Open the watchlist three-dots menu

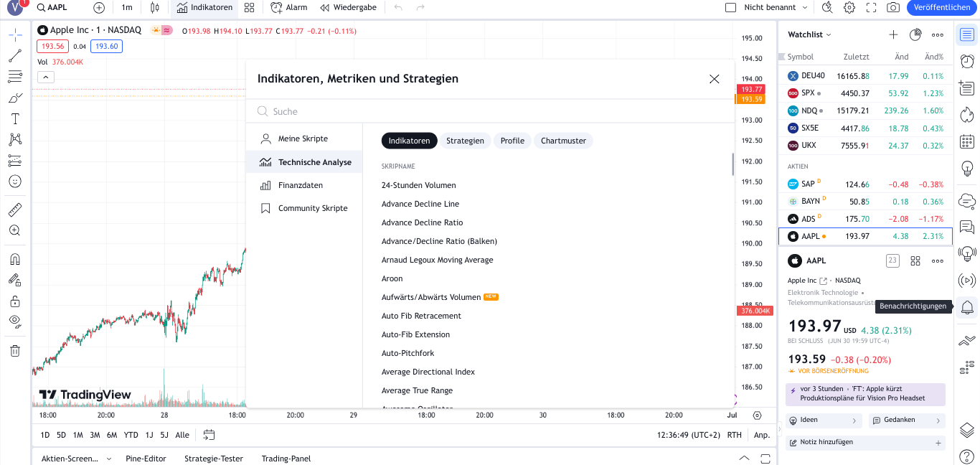point(938,34)
